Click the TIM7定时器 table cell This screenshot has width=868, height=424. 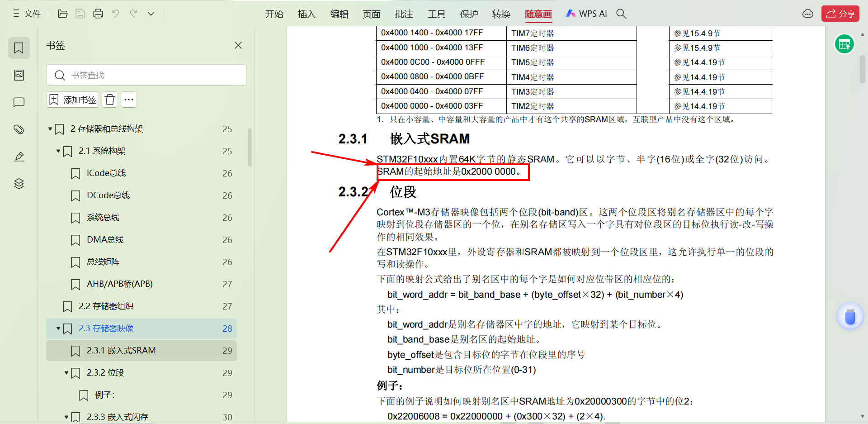(571, 33)
